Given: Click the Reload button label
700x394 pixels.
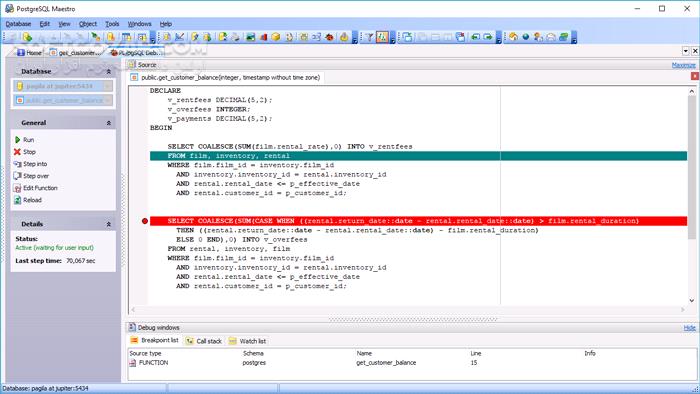Looking at the screenshot, I should pyautogui.click(x=33, y=200).
